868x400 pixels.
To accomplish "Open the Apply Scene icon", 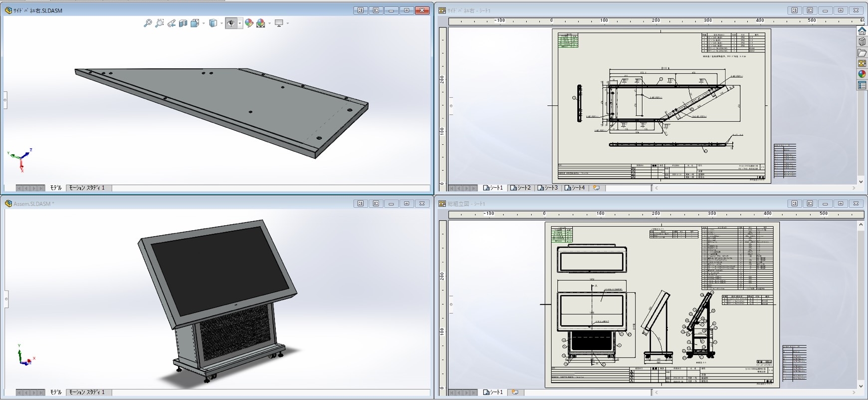I will pos(260,23).
